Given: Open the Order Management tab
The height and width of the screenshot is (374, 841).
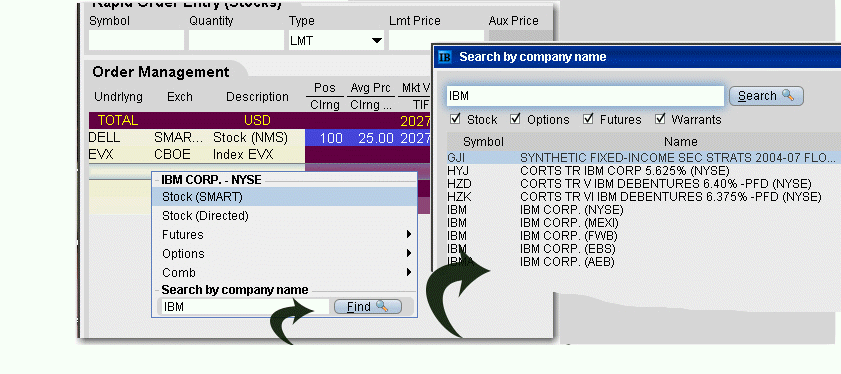Looking at the screenshot, I should point(161,72).
